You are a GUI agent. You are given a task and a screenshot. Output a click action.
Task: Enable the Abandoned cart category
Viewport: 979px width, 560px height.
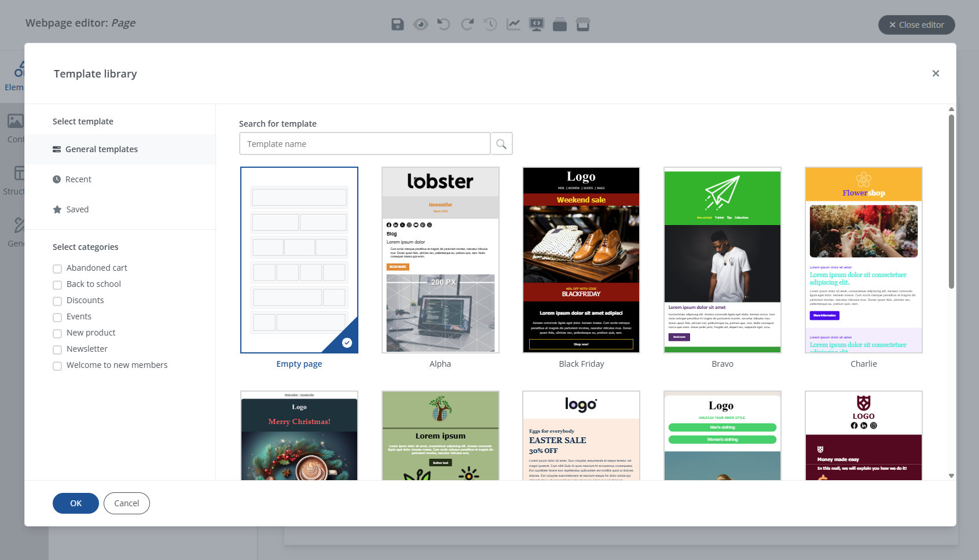57,268
